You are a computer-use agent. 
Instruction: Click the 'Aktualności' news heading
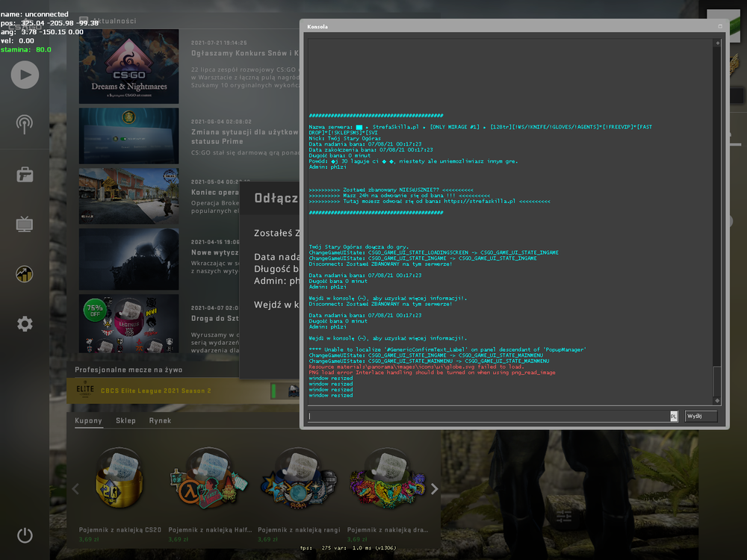click(114, 21)
